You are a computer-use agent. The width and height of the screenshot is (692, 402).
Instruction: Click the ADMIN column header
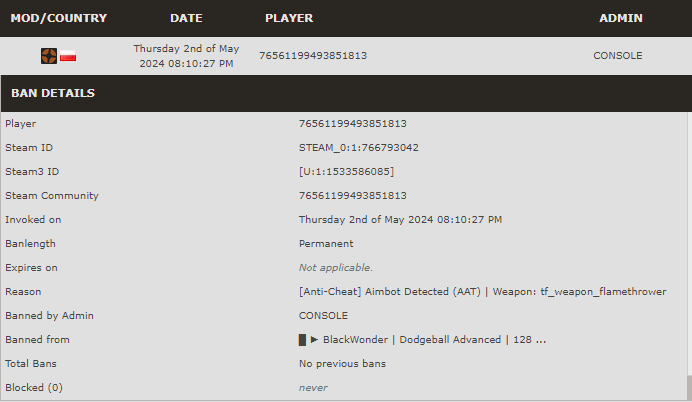click(x=621, y=18)
